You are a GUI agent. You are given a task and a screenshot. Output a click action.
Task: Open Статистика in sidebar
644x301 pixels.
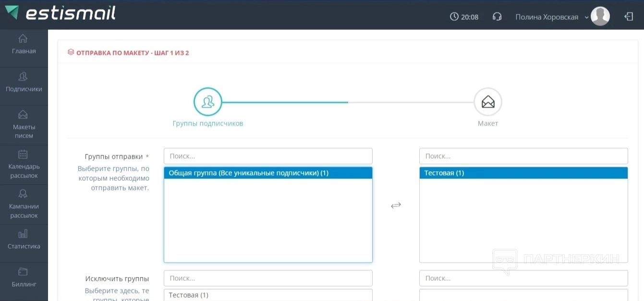pos(24,239)
